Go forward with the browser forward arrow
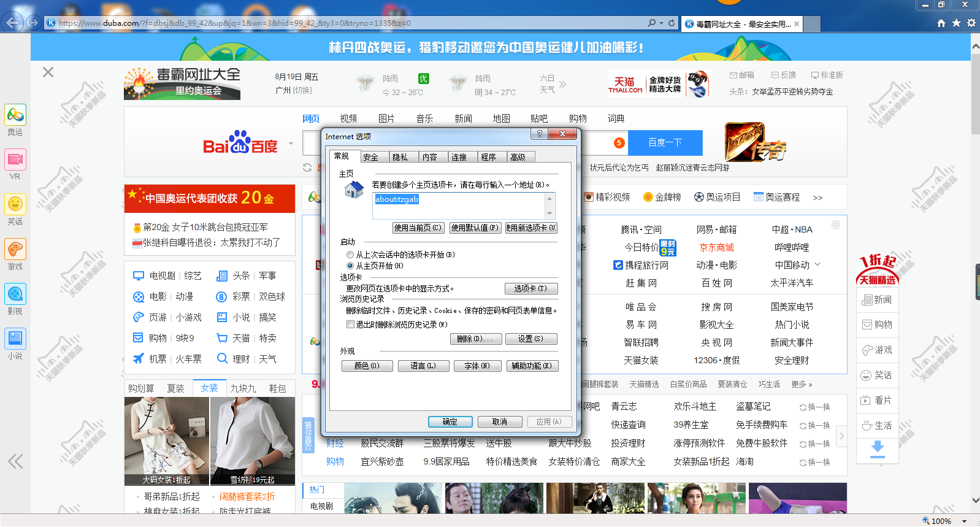 point(33,23)
